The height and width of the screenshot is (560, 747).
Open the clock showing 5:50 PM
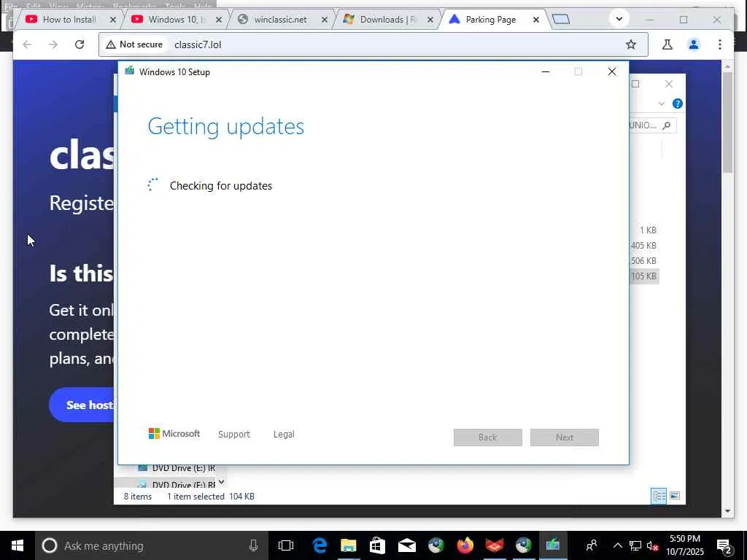[x=684, y=545]
